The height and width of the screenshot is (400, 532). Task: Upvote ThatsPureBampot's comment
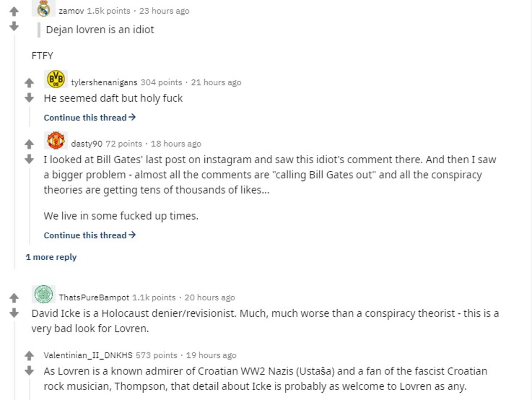[14, 298]
